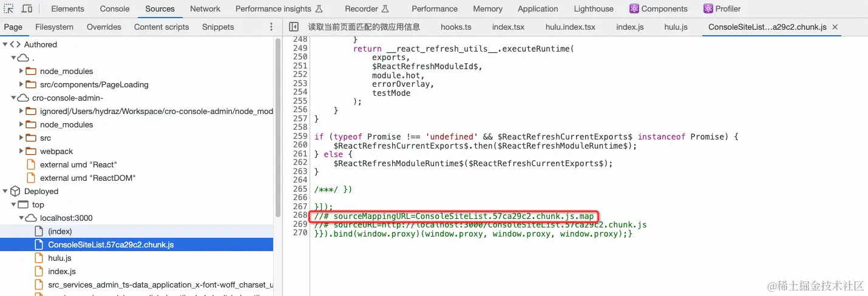Open the Memory tab
Screen dimensions: 868x296
(x=488, y=8)
